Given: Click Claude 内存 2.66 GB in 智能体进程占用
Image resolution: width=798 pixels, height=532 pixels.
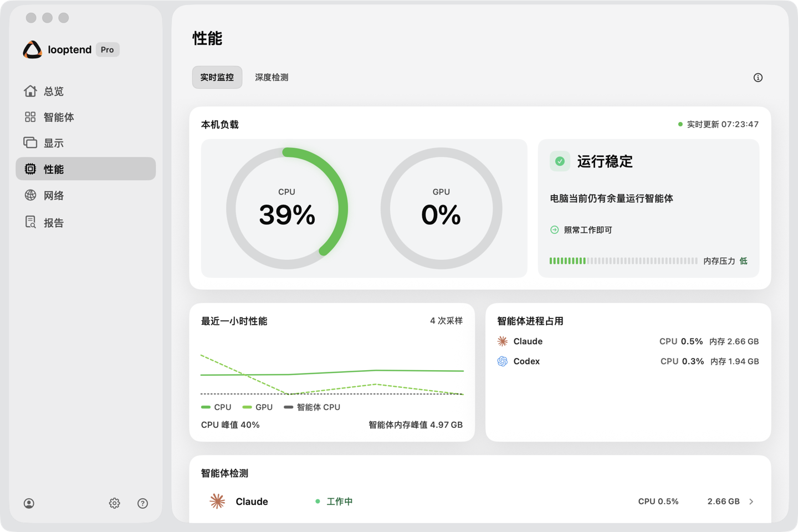Looking at the screenshot, I should click(734, 341).
